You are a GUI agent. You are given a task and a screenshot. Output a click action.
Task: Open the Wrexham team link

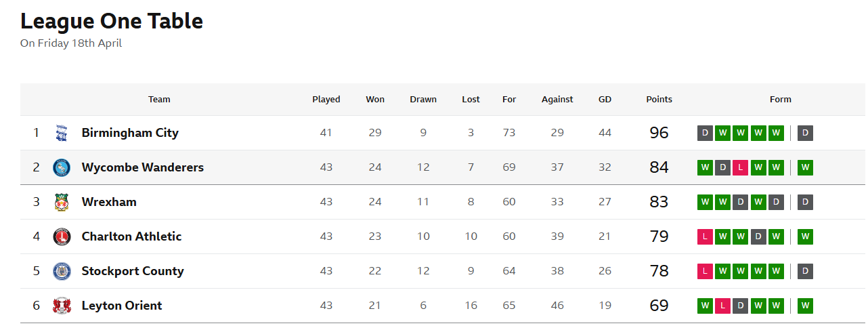point(109,202)
